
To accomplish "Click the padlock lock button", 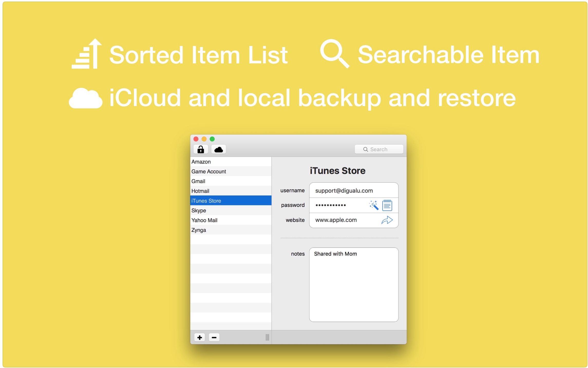I will click(x=201, y=149).
